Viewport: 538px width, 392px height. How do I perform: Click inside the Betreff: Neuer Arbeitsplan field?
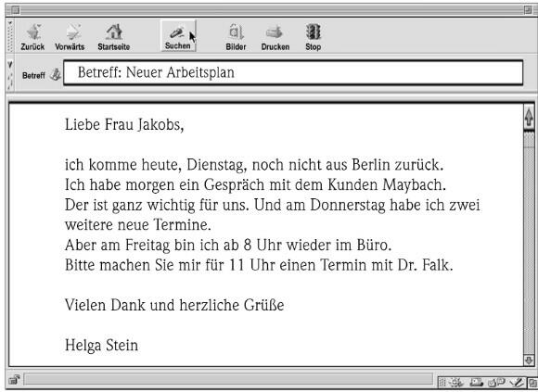click(293, 72)
